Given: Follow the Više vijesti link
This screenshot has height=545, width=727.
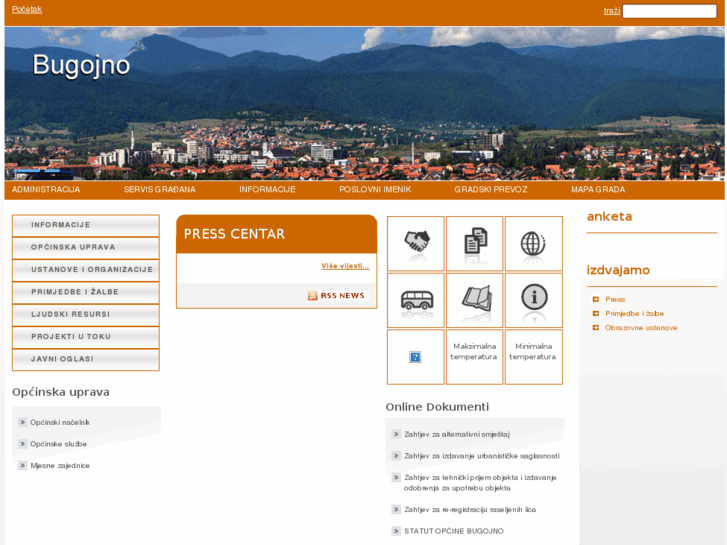Looking at the screenshot, I should tap(345, 266).
